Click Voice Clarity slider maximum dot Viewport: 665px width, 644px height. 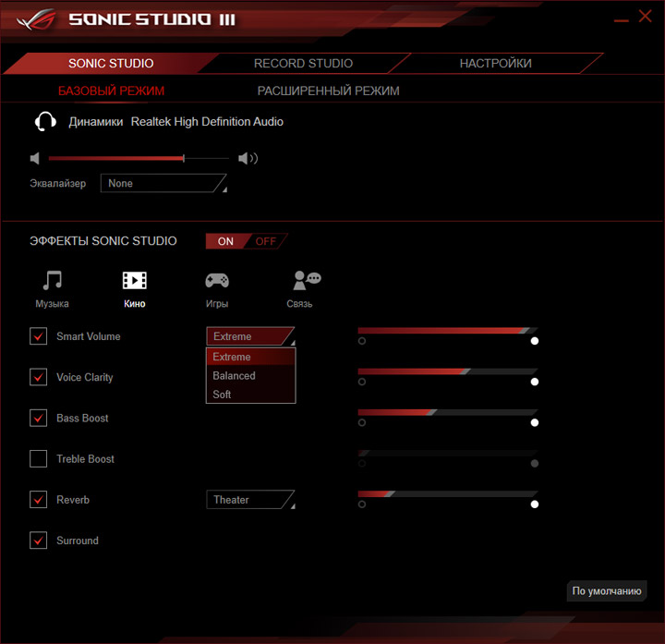pyautogui.click(x=535, y=382)
